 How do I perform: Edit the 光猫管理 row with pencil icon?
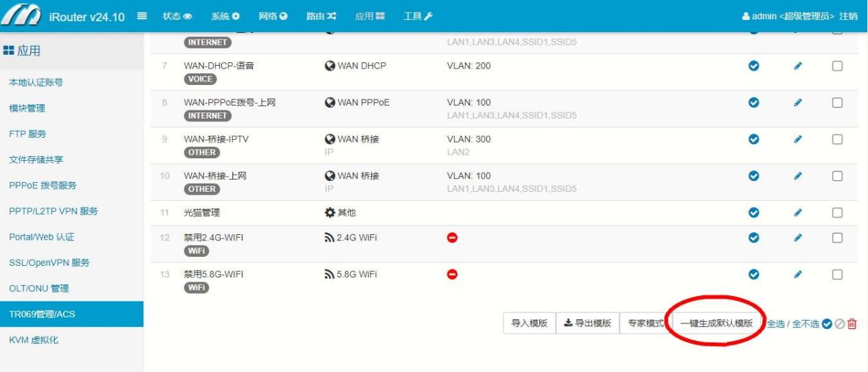pyautogui.click(x=797, y=213)
